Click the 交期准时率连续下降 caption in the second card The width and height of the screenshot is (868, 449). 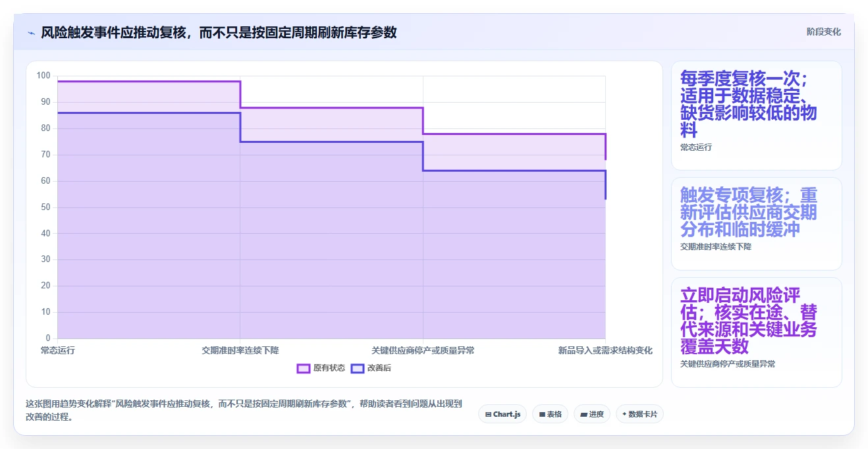[715, 247]
